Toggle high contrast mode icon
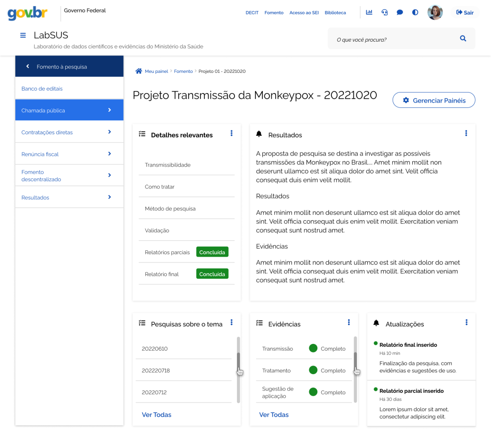This screenshot has width=491, height=448. click(x=415, y=12)
